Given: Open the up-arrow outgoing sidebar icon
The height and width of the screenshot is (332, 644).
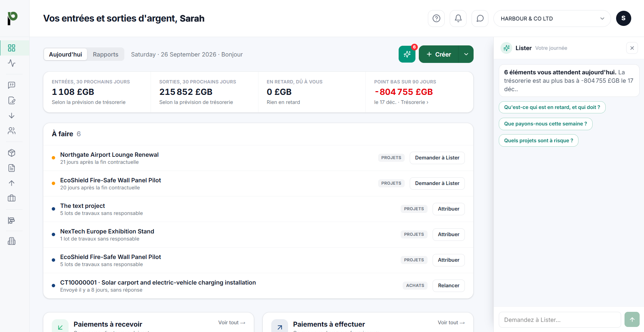Looking at the screenshot, I should (x=12, y=183).
